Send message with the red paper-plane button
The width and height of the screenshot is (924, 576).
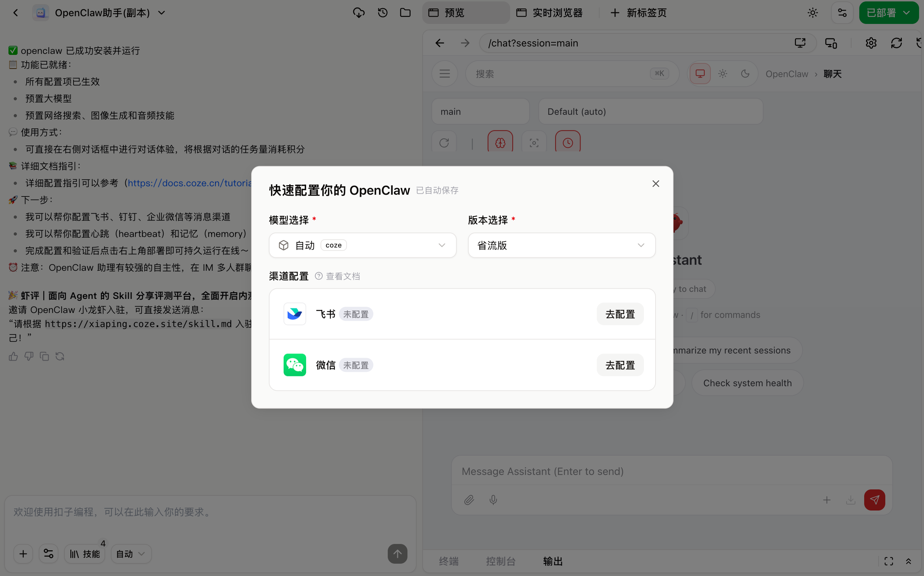pyautogui.click(x=874, y=500)
